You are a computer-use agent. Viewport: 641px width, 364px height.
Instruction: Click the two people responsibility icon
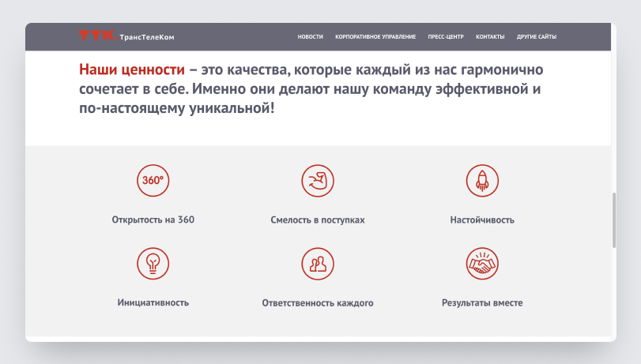[x=318, y=263]
